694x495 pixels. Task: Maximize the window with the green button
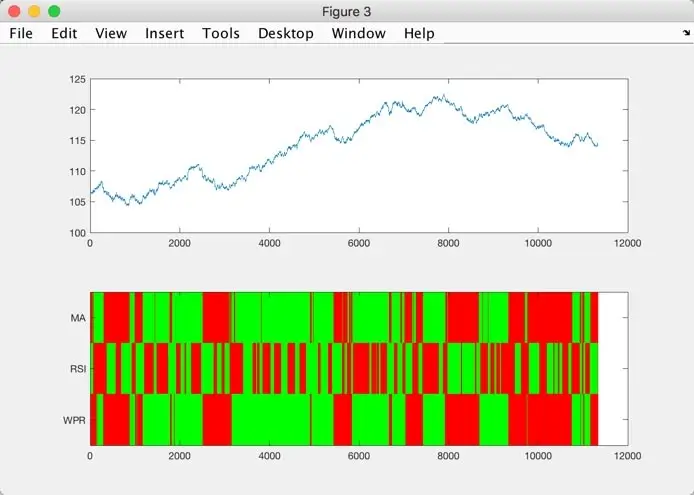[54, 11]
